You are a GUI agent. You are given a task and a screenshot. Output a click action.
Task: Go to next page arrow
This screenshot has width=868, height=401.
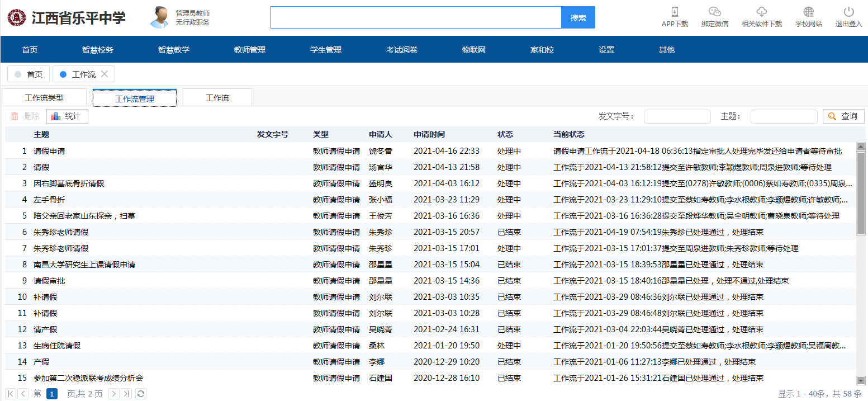pyautogui.click(x=114, y=394)
